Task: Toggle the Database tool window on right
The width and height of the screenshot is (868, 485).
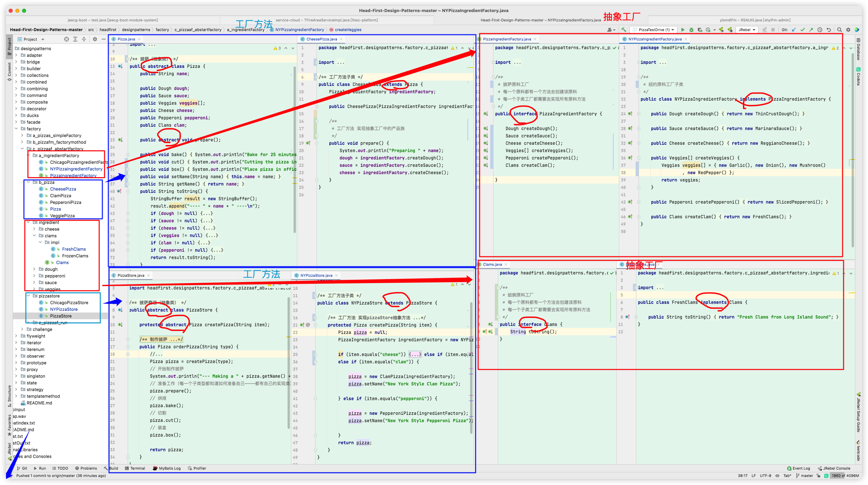Action: (x=858, y=49)
